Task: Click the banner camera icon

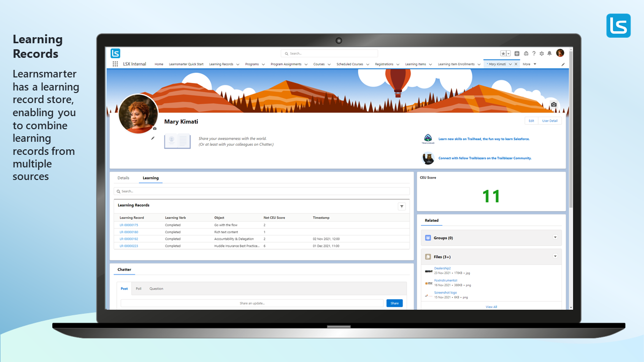Action: 554,105
